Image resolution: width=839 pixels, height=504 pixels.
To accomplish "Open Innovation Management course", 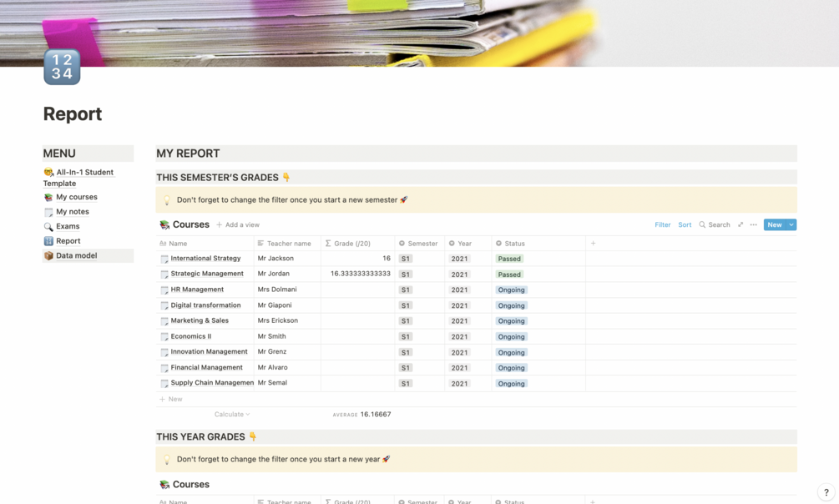I will click(209, 352).
